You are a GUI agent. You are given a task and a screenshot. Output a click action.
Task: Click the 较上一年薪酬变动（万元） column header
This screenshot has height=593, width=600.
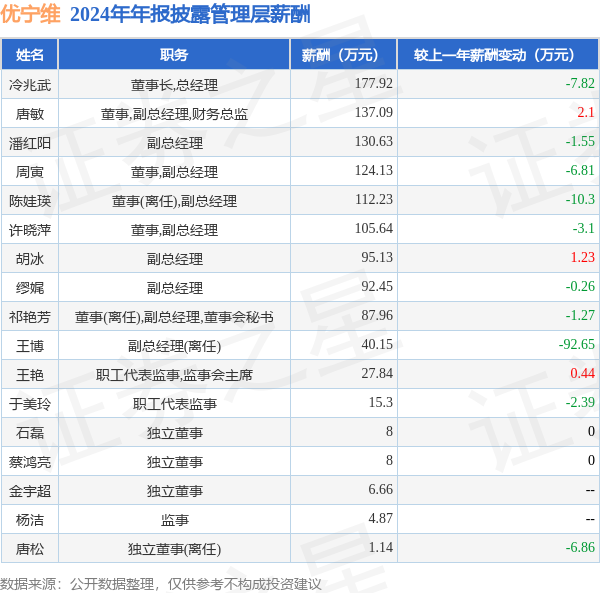click(x=498, y=55)
